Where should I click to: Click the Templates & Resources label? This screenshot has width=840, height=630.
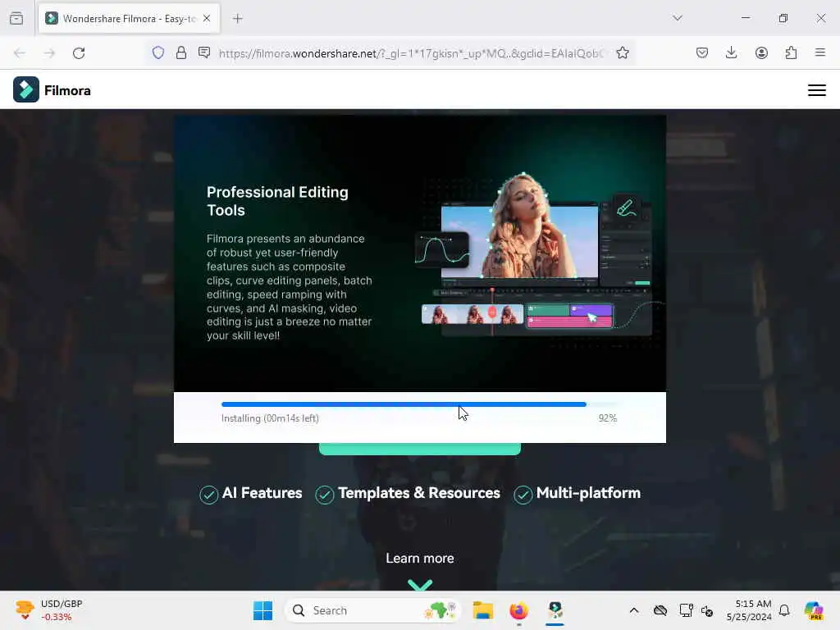(419, 493)
